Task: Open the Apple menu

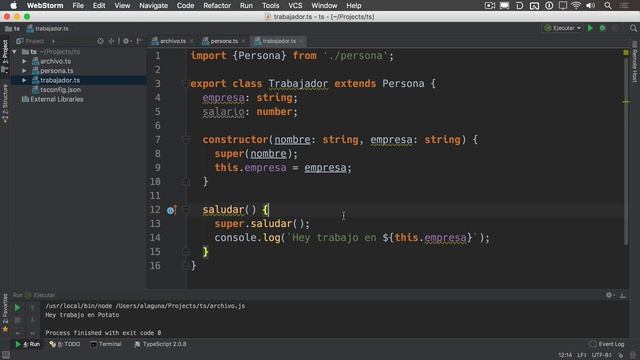Action: click(13, 6)
